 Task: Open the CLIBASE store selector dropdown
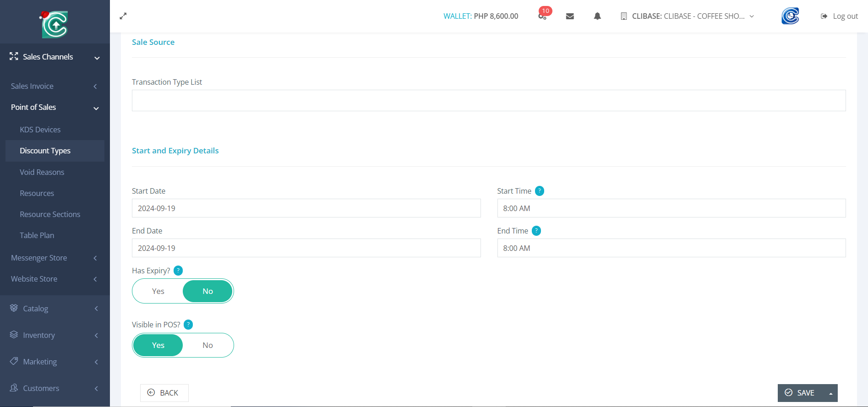pos(687,16)
